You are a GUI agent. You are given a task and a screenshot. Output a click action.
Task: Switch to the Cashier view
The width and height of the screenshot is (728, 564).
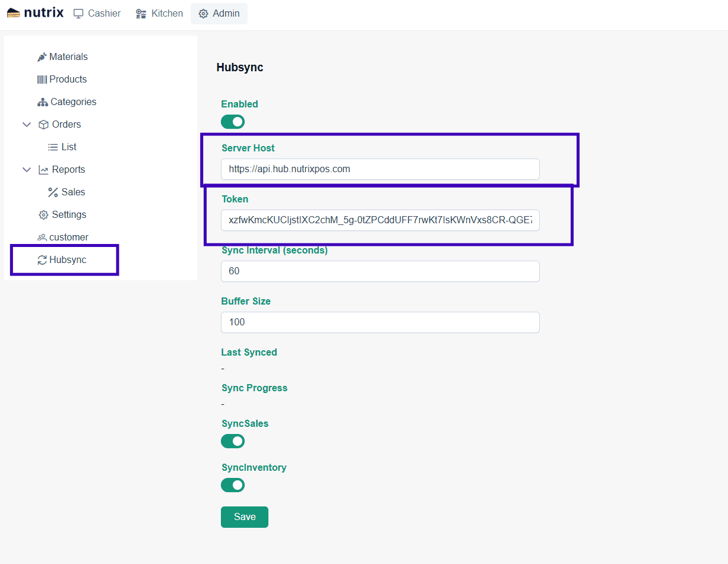(x=96, y=13)
